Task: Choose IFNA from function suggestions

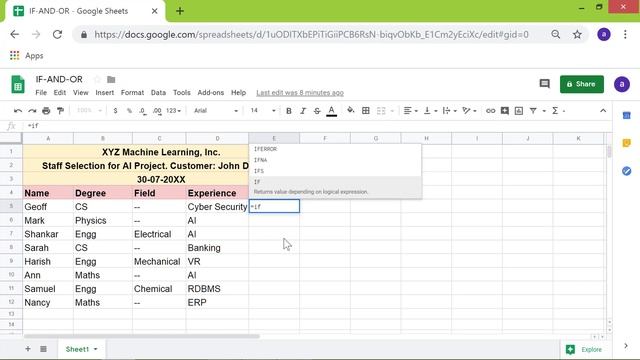Action: click(x=335, y=160)
